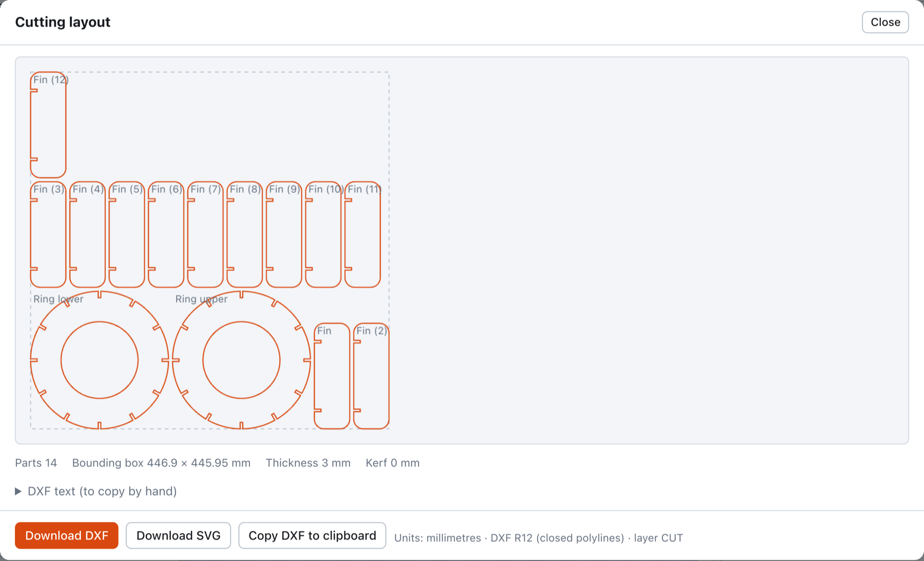
Task: Click the 'Cutting layout' dialog title
Action: 63,22
